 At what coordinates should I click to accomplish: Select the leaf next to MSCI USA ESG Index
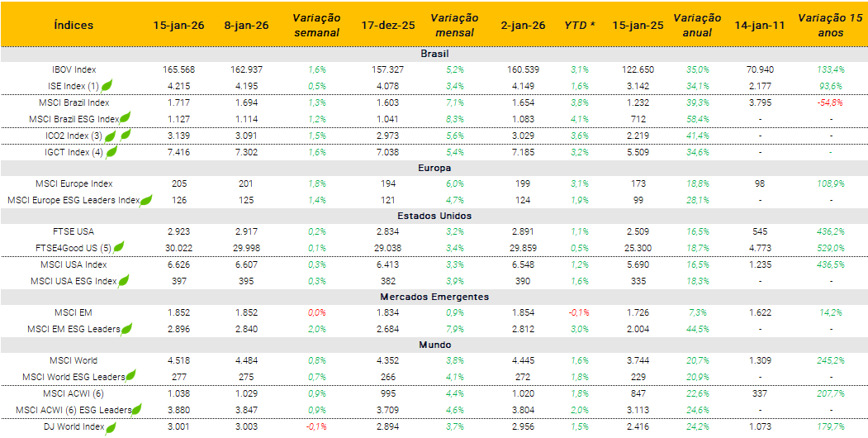(124, 281)
